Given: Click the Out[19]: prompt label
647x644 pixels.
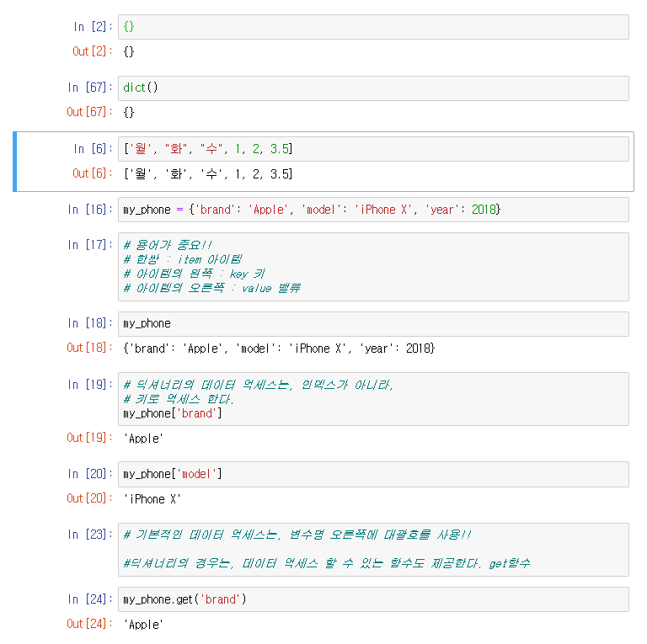Looking at the screenshot, I should click(x=89, y=438).
